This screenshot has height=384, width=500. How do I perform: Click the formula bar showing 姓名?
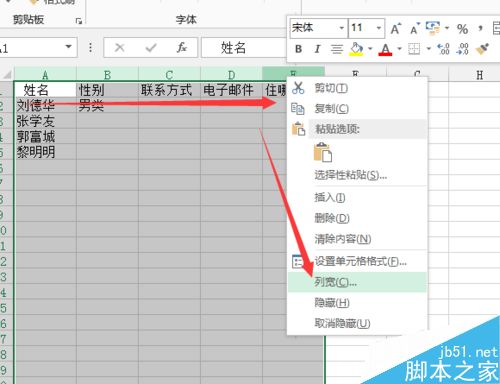click(x=244, y=48)
